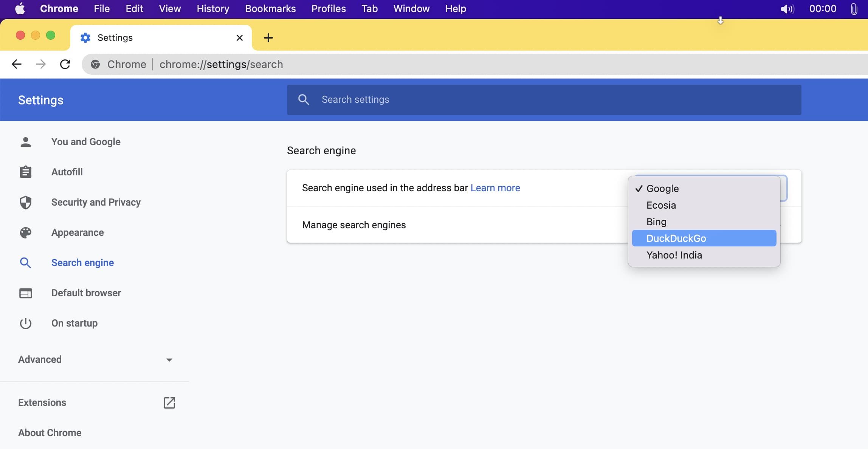Image resolution: width=868 pixels, height=449 pixels.
Task: Open the Edit menu
Action: (134, 8)
